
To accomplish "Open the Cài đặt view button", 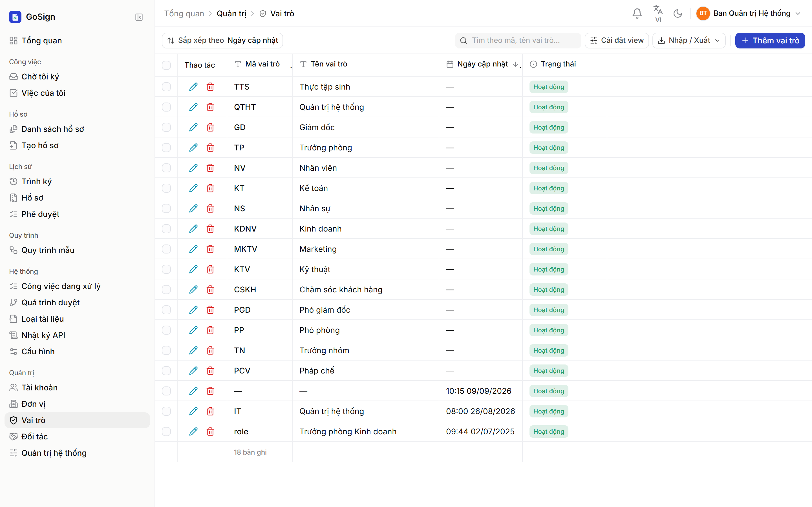I will pos(617,41).
